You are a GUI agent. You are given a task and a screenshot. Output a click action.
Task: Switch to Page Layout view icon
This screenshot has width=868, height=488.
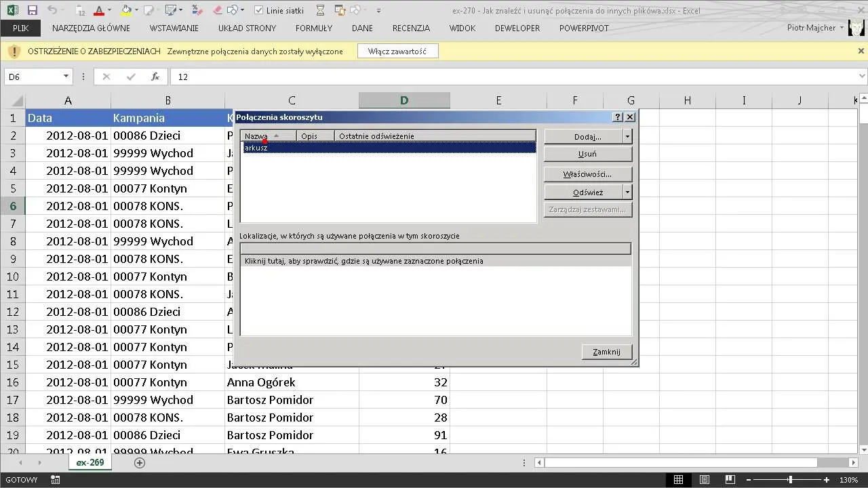pyautogui.click(x=705, y=480)
